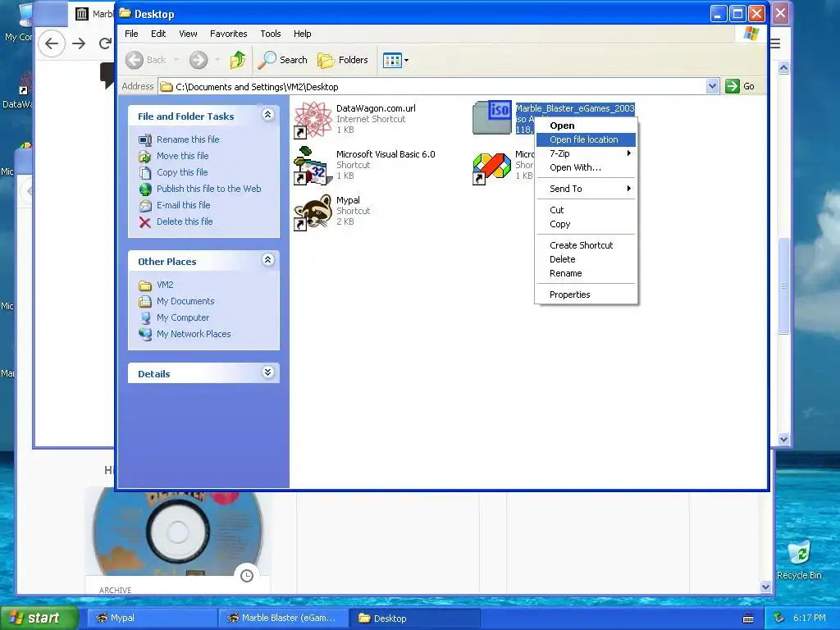Open the Views icon menu
The width and height of the screenshot is (840, 630).
coord(396,61)
